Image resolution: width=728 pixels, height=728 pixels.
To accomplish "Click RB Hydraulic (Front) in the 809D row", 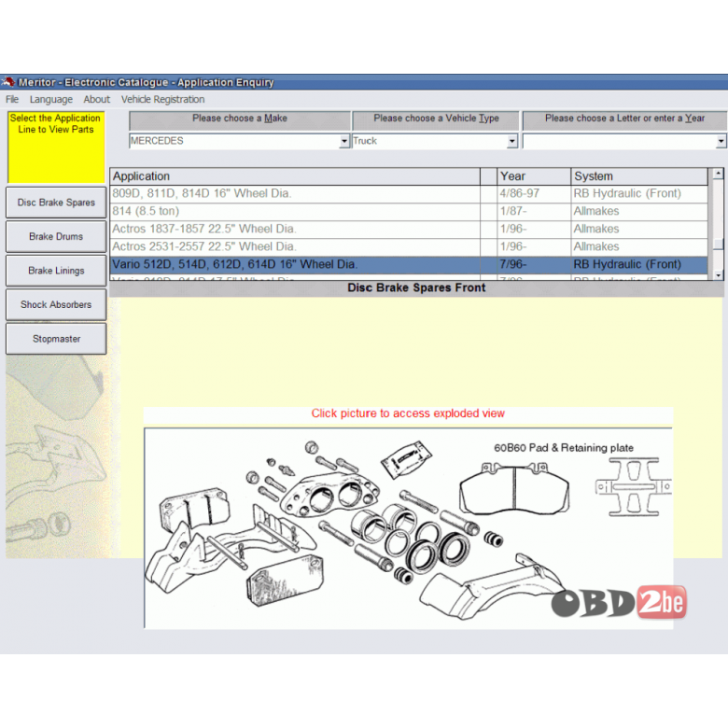I will [x=638, y=193].
